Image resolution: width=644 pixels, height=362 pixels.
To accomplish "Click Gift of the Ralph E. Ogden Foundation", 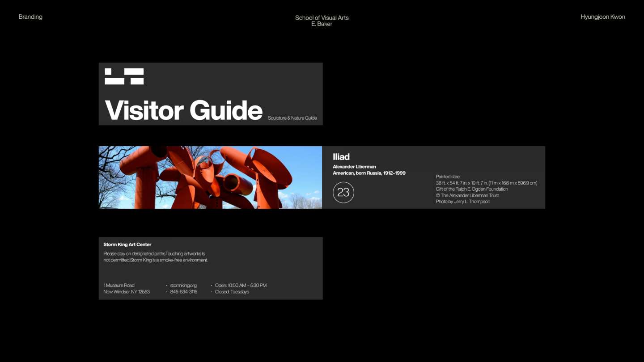I will click(x=472, y=189).
